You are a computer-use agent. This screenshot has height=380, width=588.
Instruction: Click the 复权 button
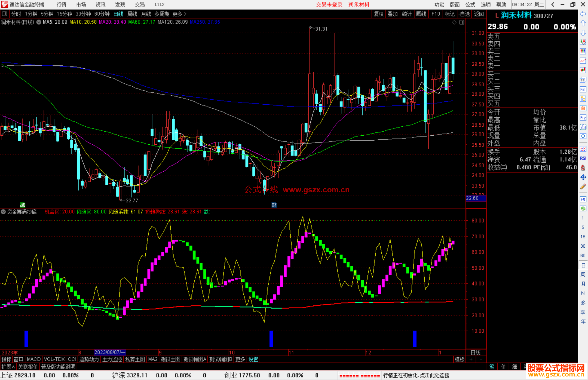pyautogui.click(x=378, y=14)
